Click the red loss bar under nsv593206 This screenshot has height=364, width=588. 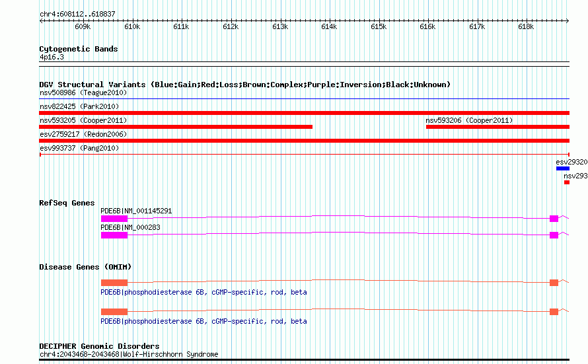click(497, 127)
